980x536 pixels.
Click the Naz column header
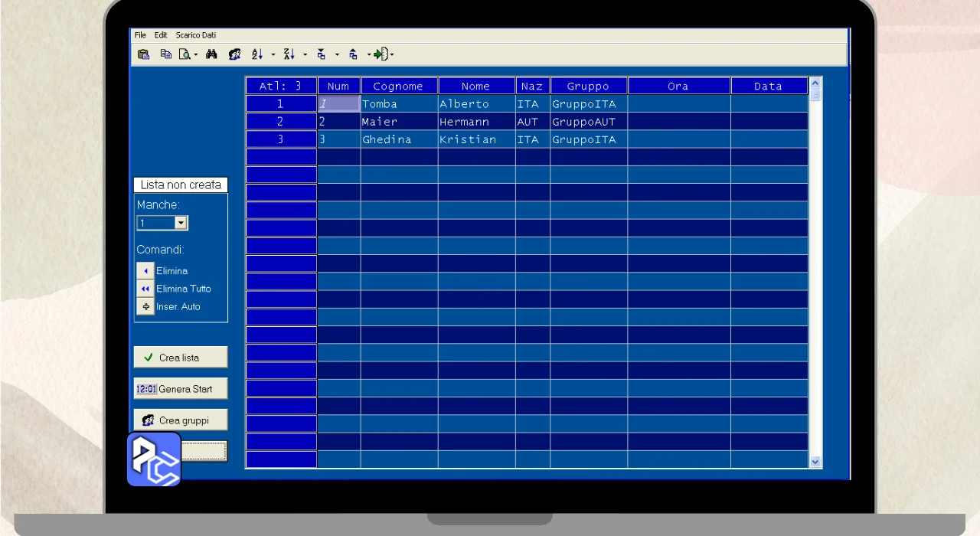532,86
